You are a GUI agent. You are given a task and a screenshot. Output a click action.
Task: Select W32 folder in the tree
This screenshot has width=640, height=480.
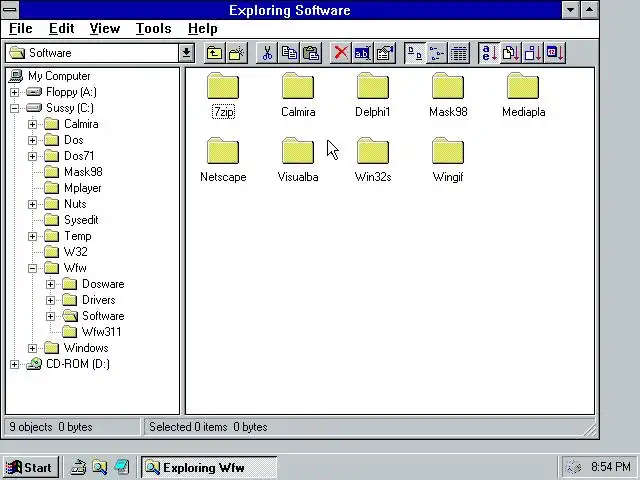pos(76,252)
